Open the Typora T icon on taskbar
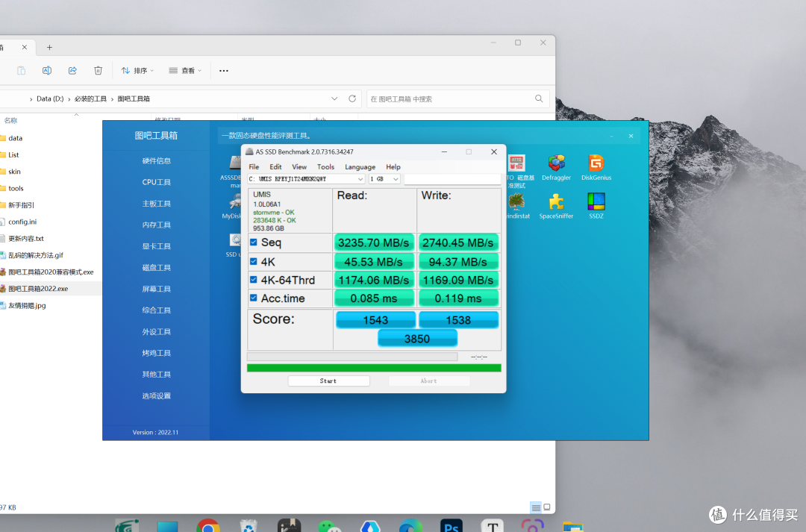This screenshot has height=532, width=806. pos(492,525)
